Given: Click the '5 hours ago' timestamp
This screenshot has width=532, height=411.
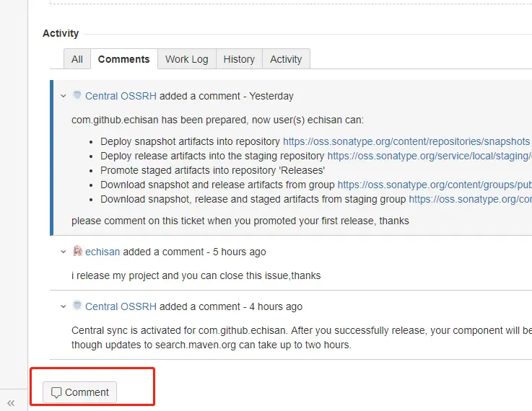Looking at the screenshot, I should tap(239, 252).
